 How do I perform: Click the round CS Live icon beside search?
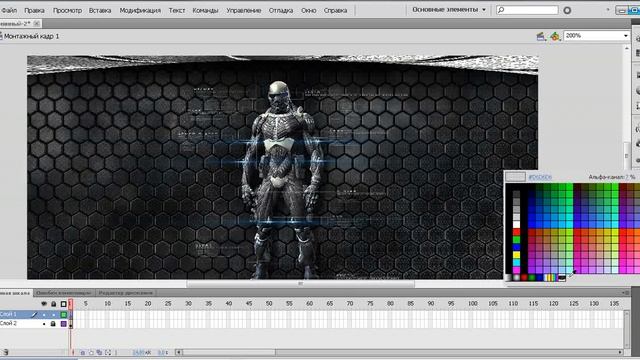(x=567, y=10)
